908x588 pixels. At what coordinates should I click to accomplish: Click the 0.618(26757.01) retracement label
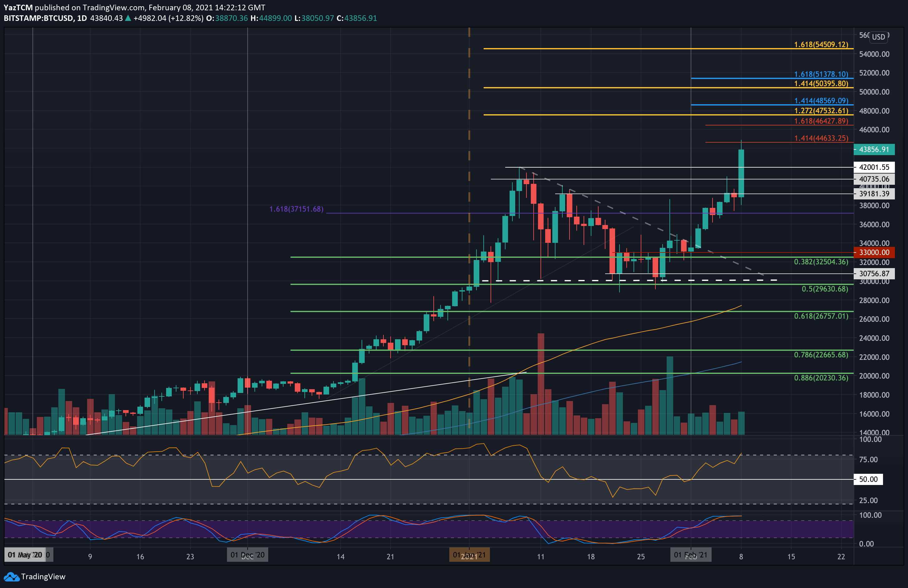click(x=821, y=316)
